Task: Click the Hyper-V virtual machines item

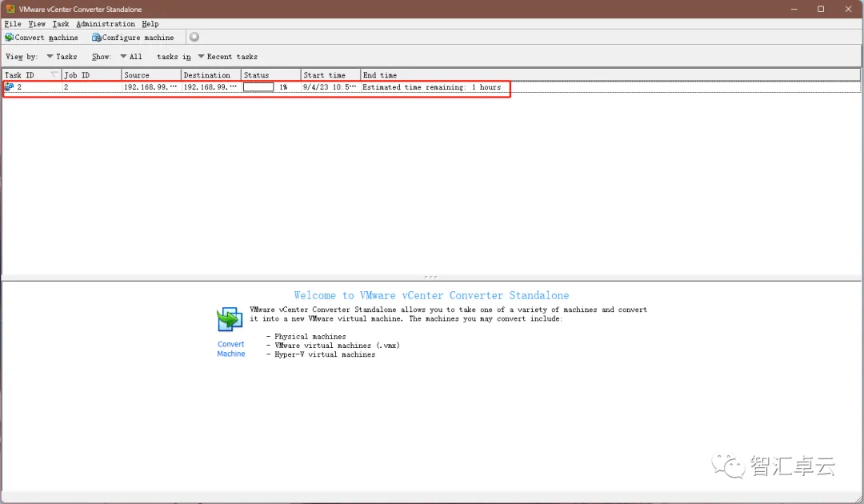Action: tap(325, 354)
